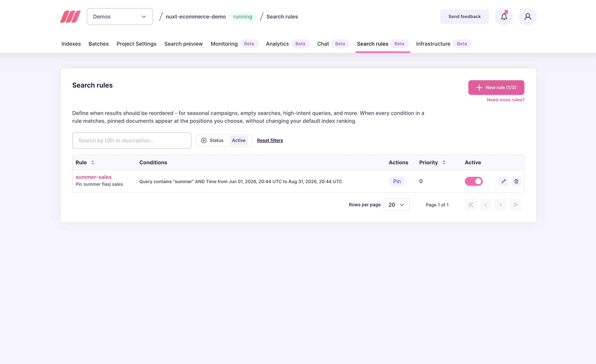
Task: Click the Active status filter chip
Action: pos(239,140)
